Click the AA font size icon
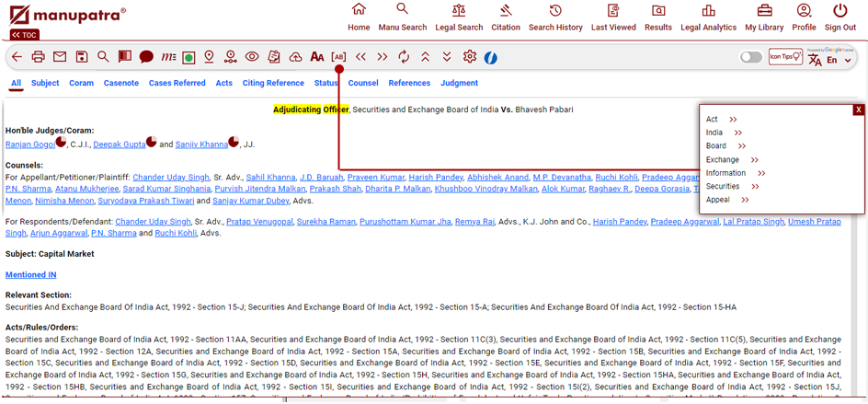868x404 pixels. pos(316,57)
